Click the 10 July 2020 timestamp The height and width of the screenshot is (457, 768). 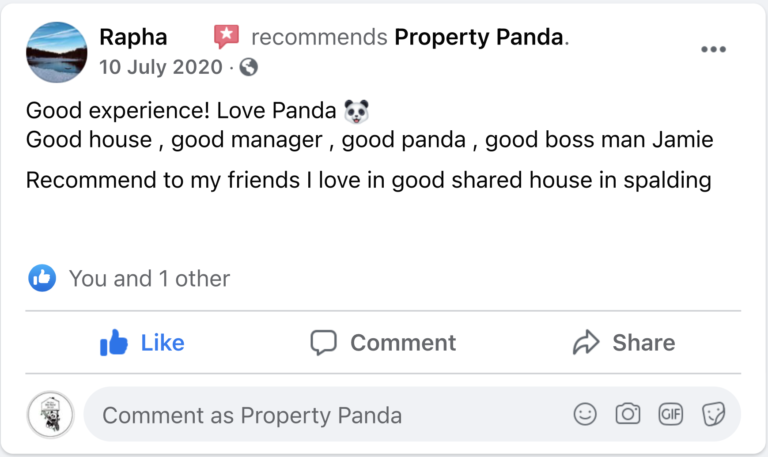point(160,68)
